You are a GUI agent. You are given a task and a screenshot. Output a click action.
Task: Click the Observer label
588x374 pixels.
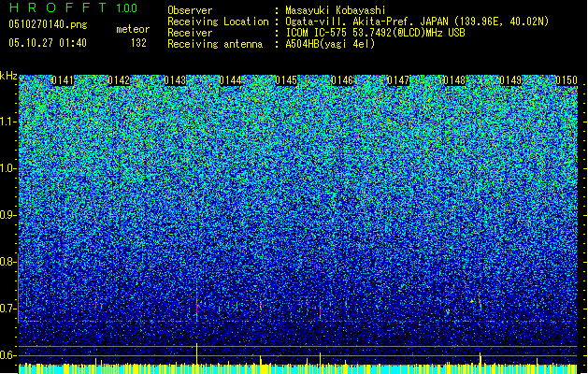[x=190, y=10]
